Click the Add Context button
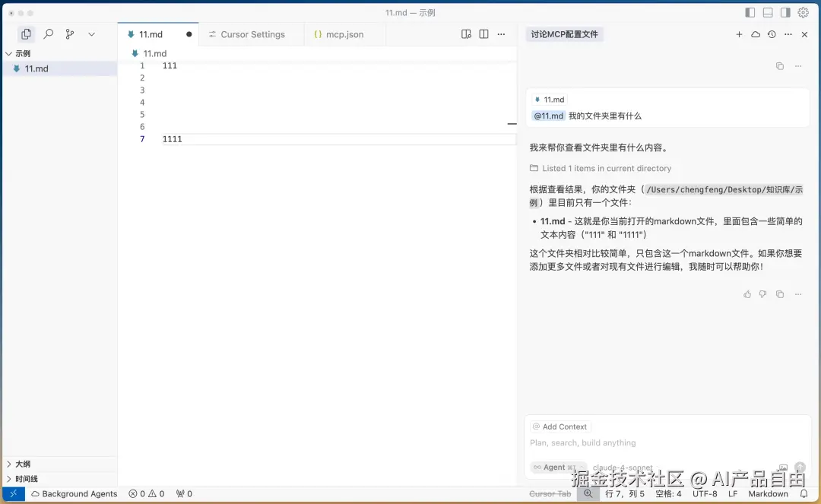 (x=559, y=426)
